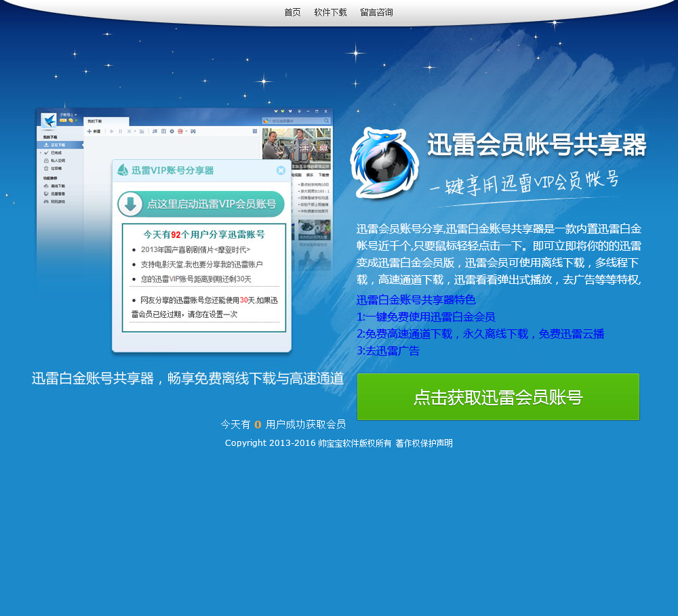
Task: Click the 3:去迅雷广告 link
Action: click(x=388, y=350)
